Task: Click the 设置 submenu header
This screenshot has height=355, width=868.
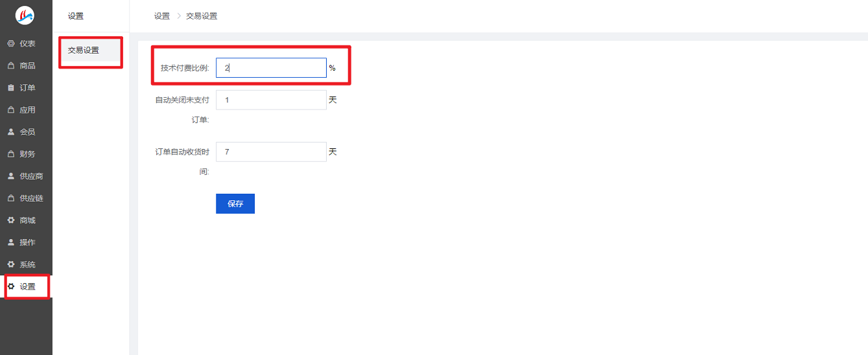Action: coord(76,16)
